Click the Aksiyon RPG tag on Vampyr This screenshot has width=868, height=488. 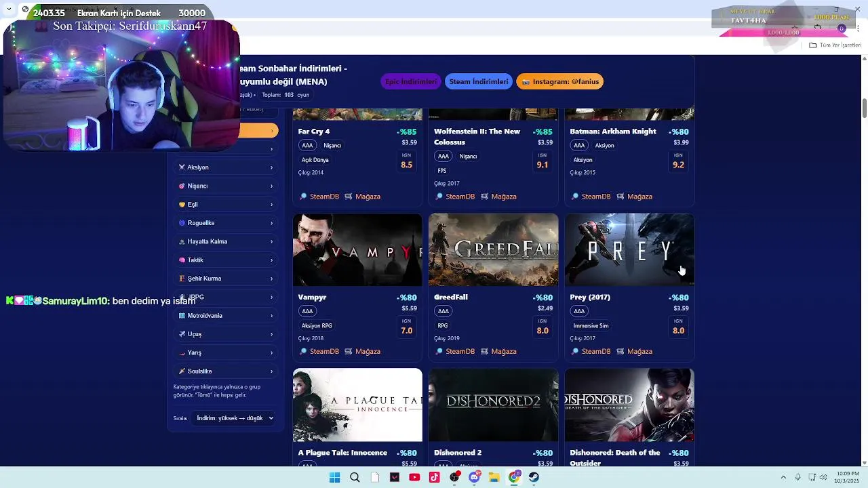point(317,326)
